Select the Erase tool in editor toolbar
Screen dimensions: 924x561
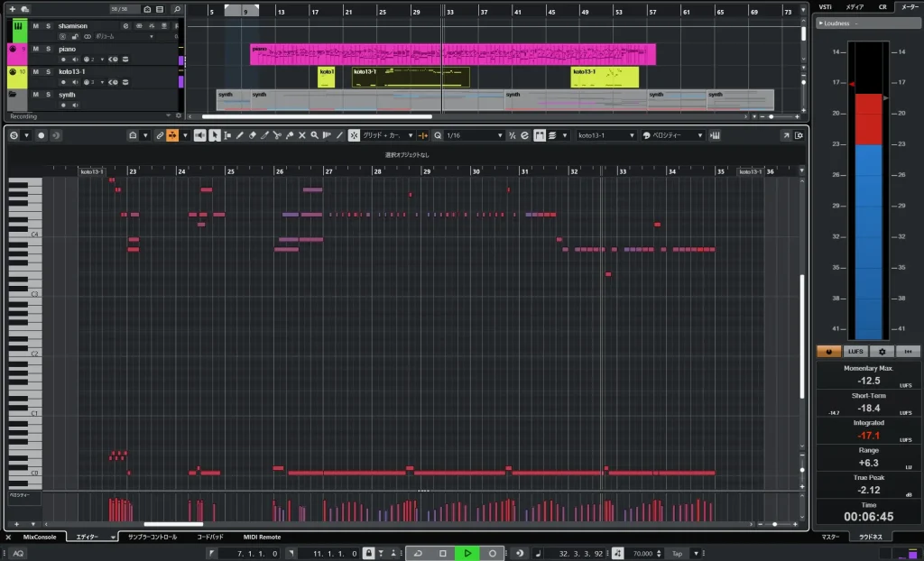253,135
